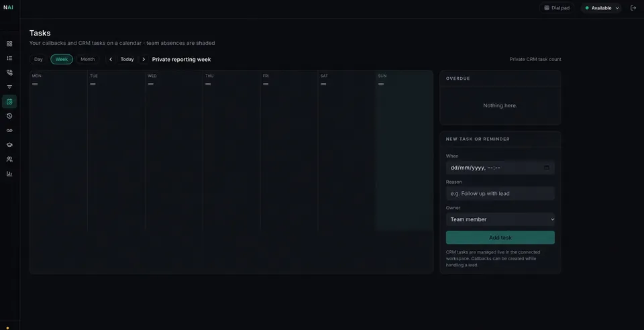Open the Available status dropdown
The height and width of the screenshot is (330, 644).
tap(601, 8)
